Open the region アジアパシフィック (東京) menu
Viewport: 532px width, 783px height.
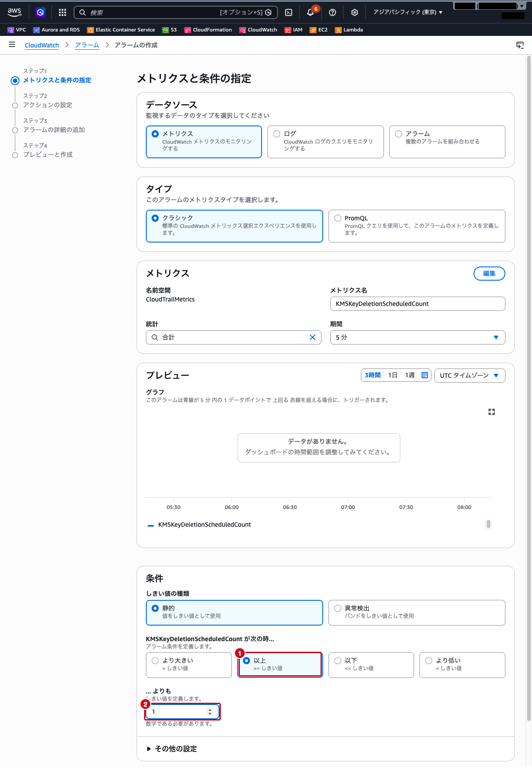pos(408,12)
